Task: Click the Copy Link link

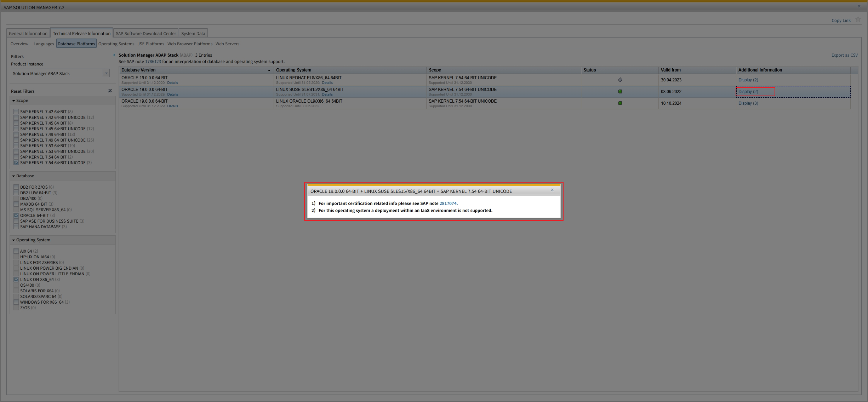Action: [x=841, y=21]
